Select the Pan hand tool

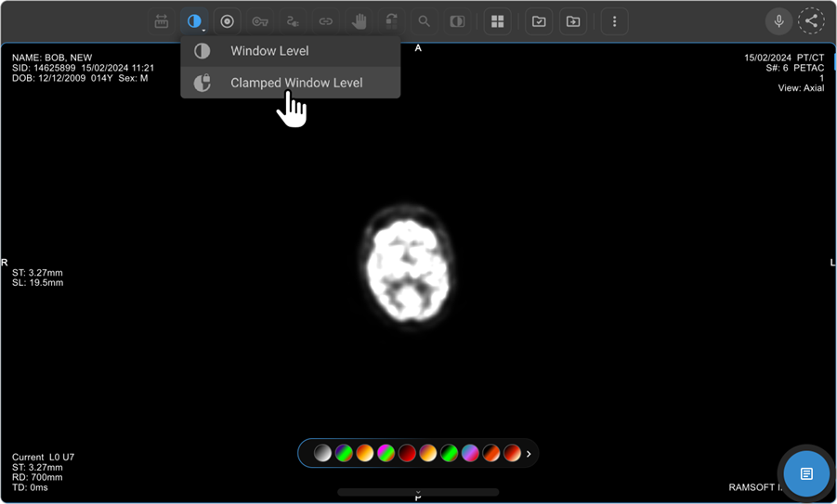click(359, 21)
